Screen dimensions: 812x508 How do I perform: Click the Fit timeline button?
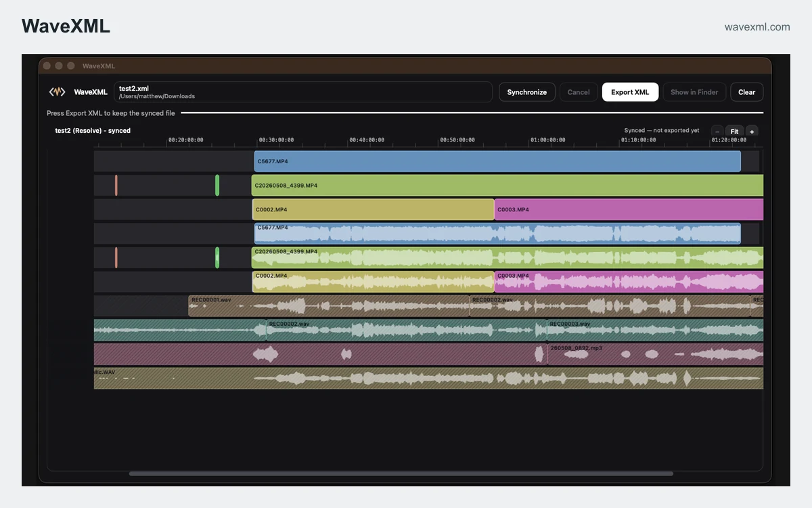point(734,131)
